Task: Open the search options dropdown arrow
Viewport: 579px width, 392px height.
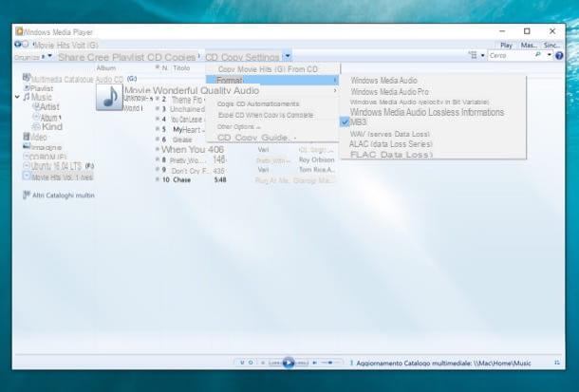Action: pos(549,55)
